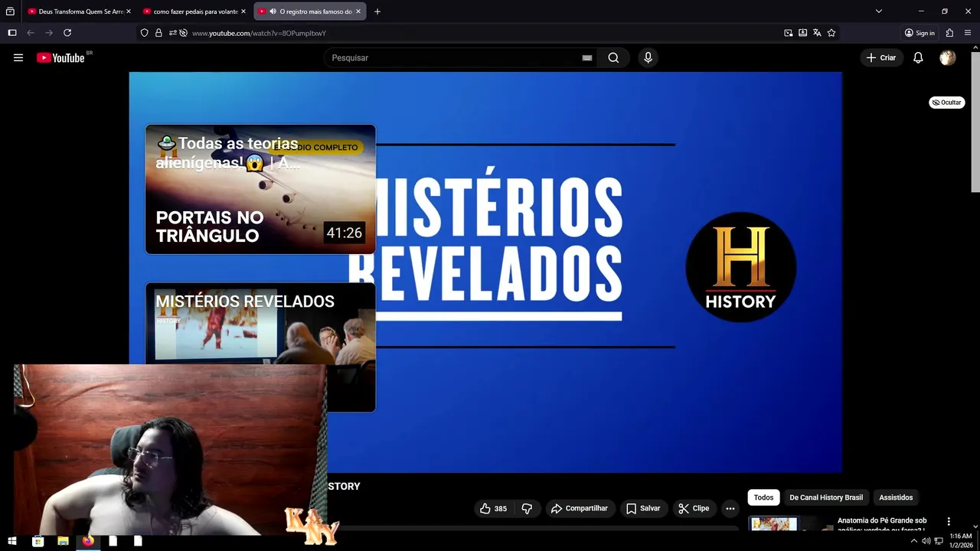This screenshot has height=551, width=980.
Task: Open the taskbar clock showing 1:16 AM
Action: point(961,541)
